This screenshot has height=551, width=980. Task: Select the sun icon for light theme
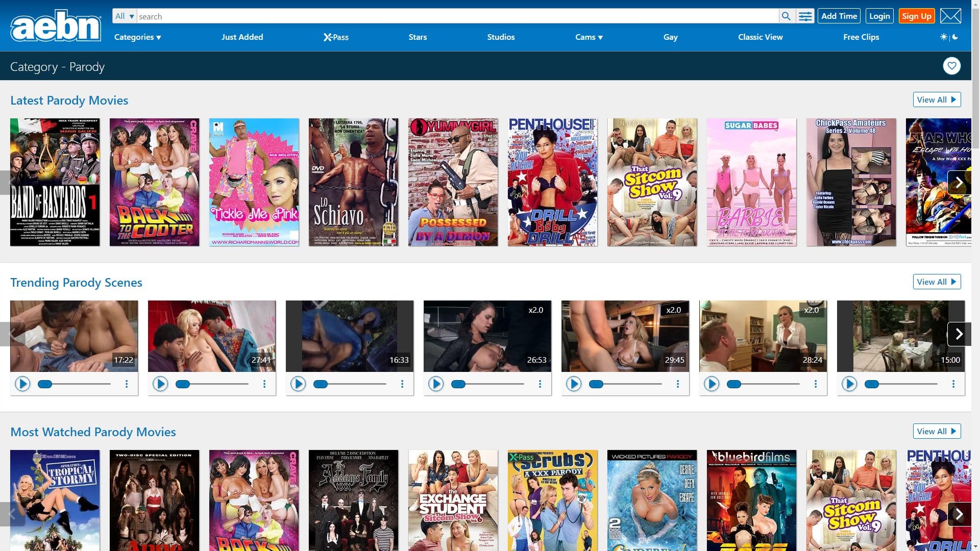[x=943, y=37]
